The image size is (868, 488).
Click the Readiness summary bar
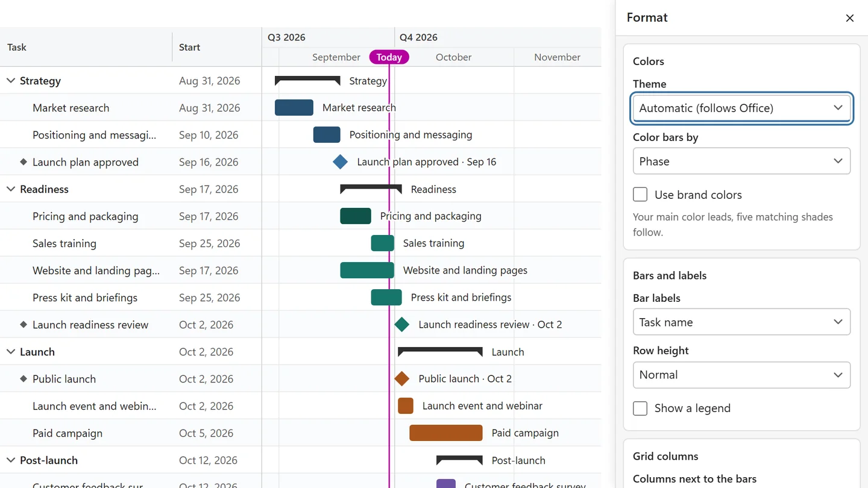tap(371, 189)
